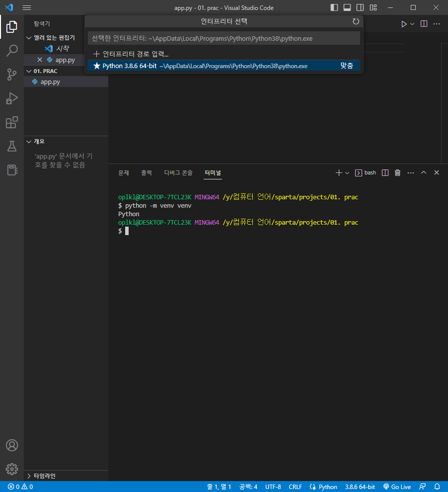
Task: Open the Explorer view in the activity bar
Action: point(12,27)
